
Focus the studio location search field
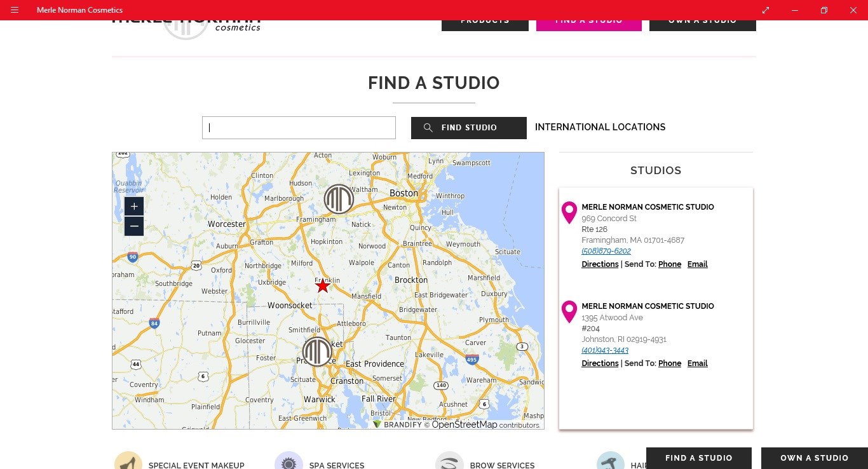pos(299,128)
